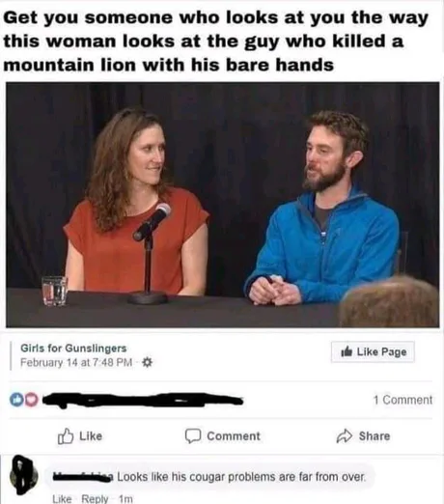Click the Like text under the post
This screenshot has height=504, width=444.
[91, 436]
